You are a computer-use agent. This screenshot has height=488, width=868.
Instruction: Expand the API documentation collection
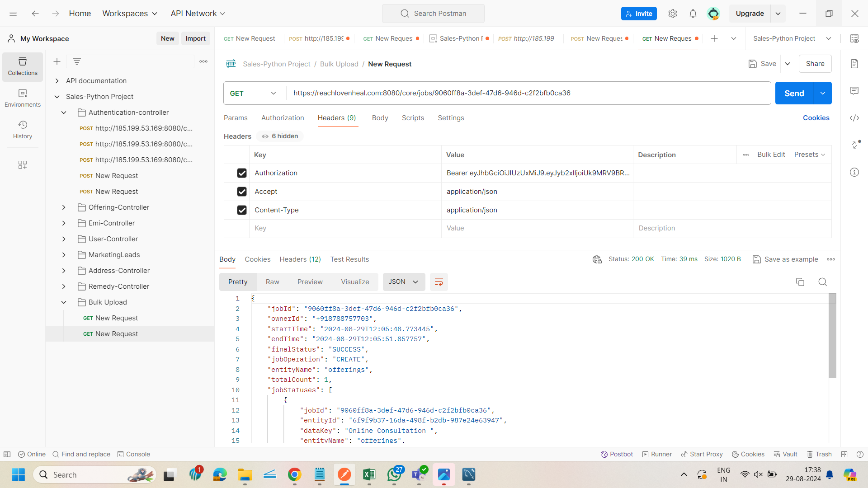point(57,81)
